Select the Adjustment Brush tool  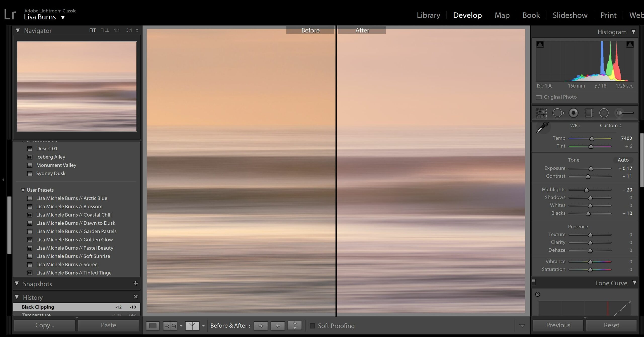point(624,113)
